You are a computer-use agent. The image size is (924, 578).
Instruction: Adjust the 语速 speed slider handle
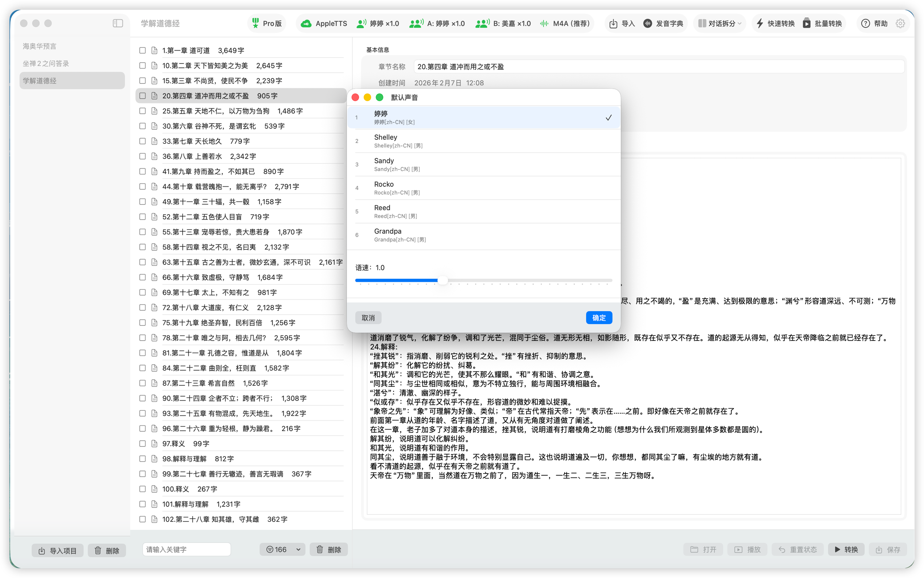[442, 281]
